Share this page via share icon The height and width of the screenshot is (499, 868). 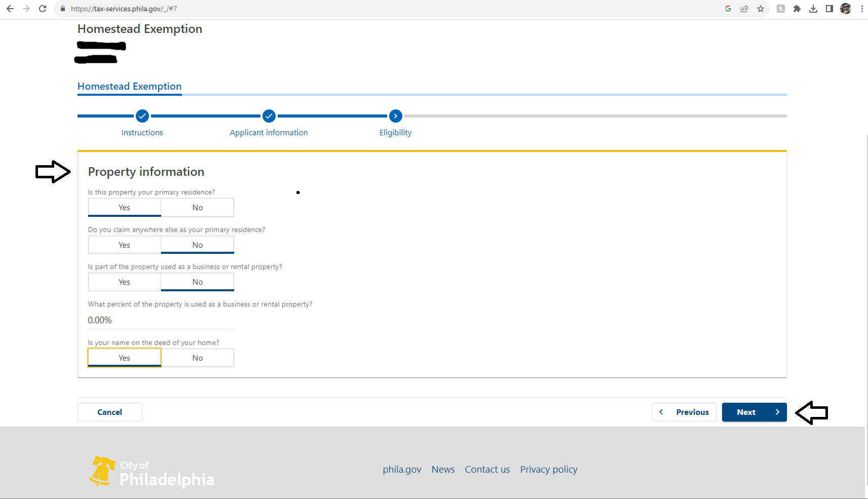(744, 9)
